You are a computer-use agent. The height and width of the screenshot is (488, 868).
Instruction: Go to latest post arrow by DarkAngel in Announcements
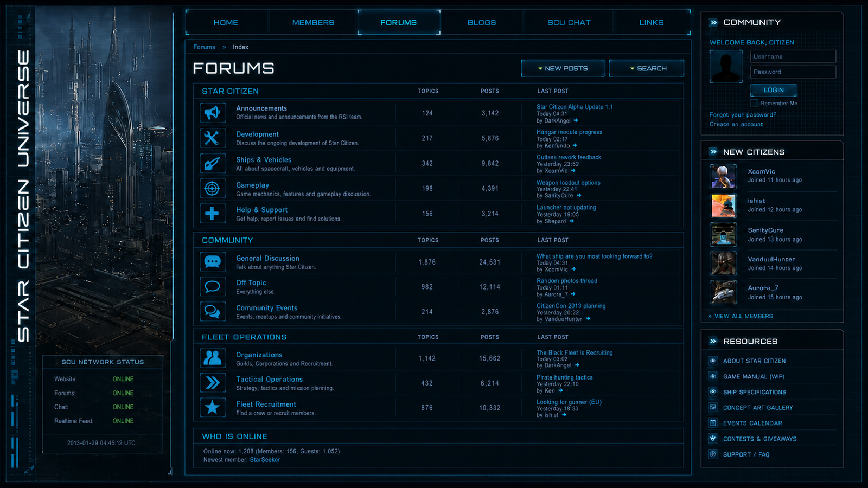pos(576,120)
